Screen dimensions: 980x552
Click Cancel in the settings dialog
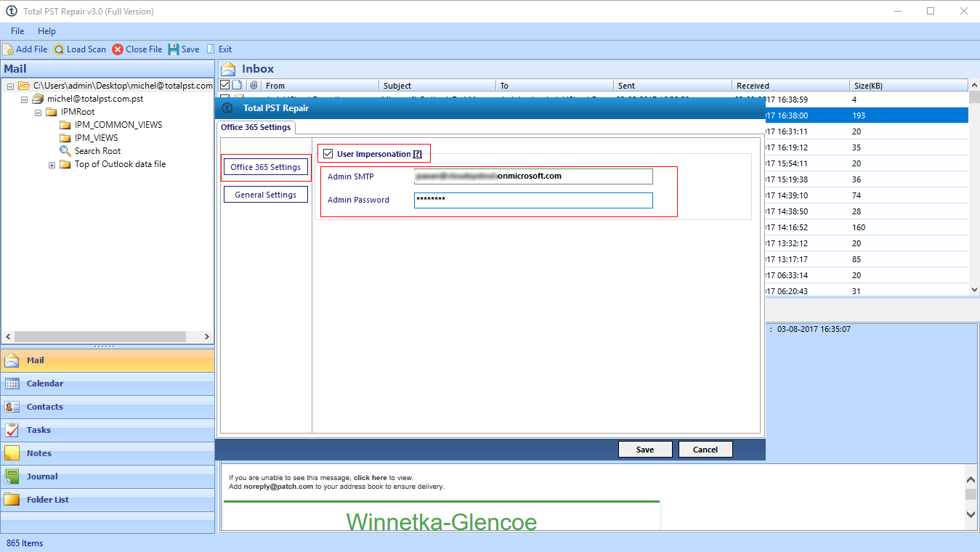point(705,450)
